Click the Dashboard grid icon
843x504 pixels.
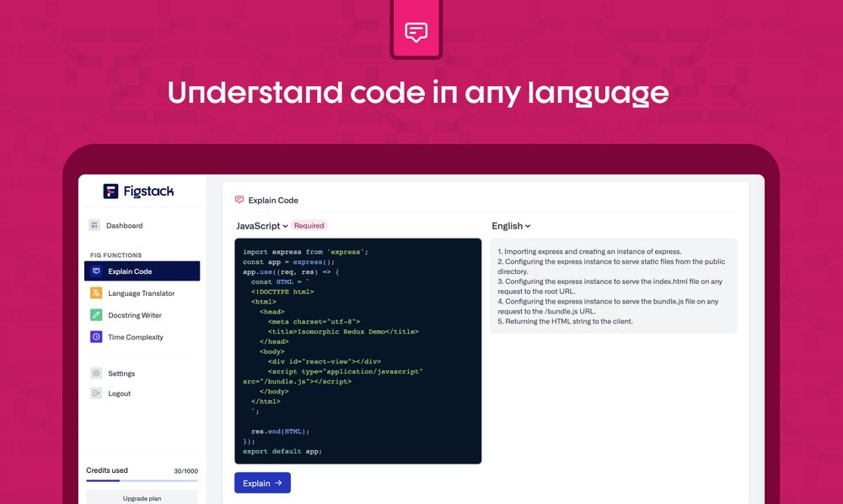point(95,225)
